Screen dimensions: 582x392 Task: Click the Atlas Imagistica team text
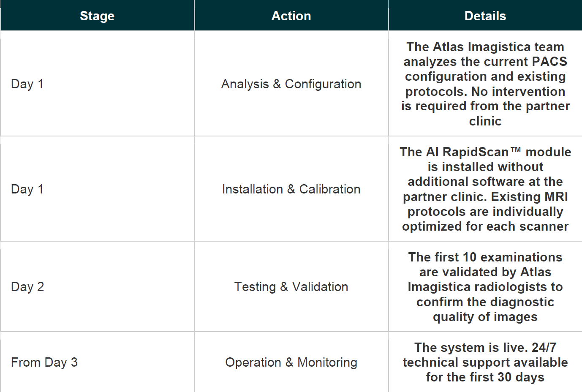pos(485,46)
